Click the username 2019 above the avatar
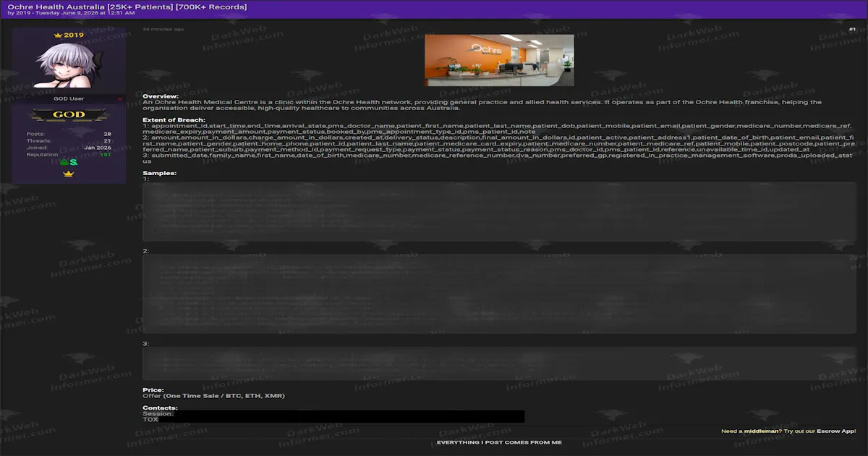Viewport: 868px width, 456px height. click(x=74, y=35)
